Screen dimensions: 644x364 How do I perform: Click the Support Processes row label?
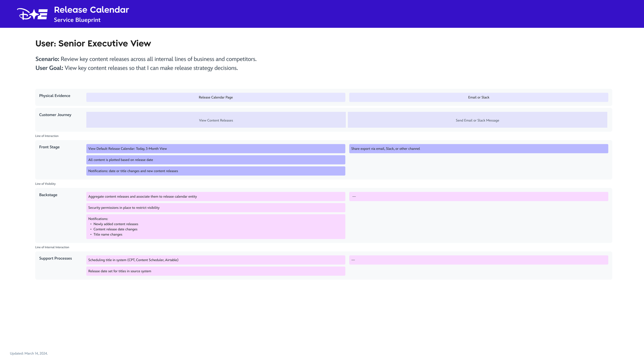coord(55,258)
